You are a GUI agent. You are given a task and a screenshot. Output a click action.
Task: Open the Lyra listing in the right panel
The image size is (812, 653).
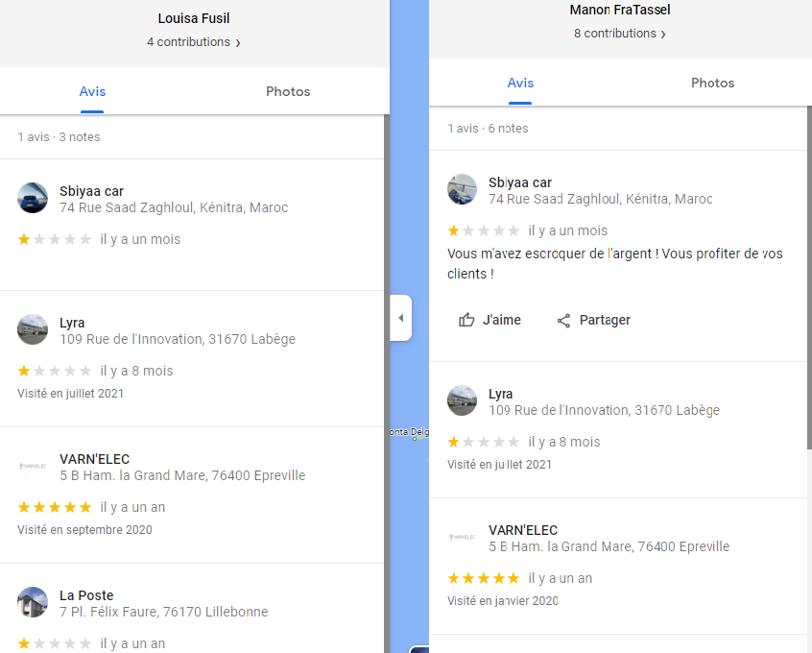(501, 394)
